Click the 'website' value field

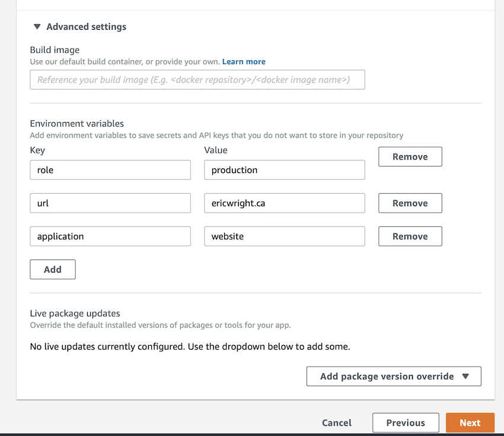(284, 236)
